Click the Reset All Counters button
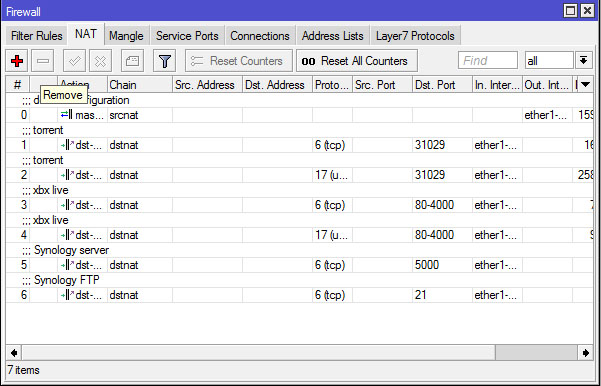601x386 pixels. [x=357, y=61]
